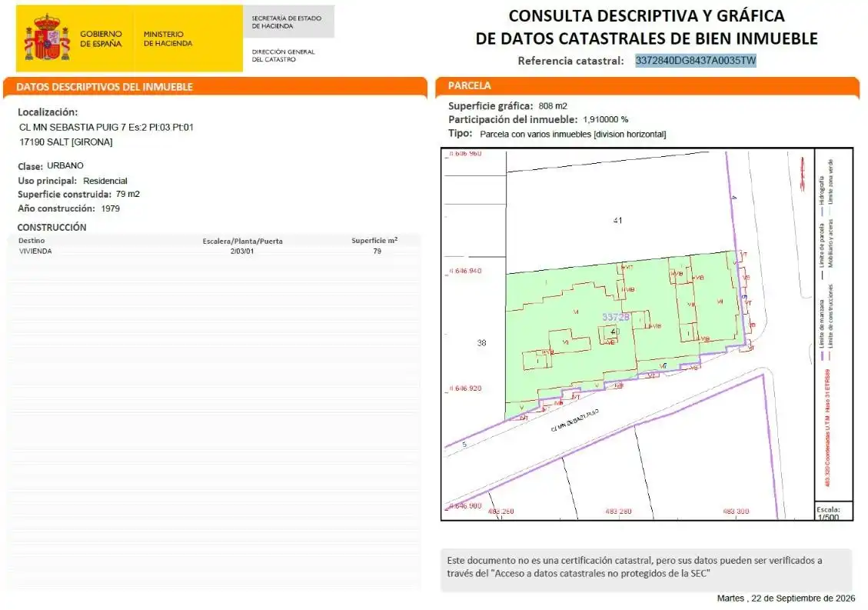Click the Hidrografía legend entry

coord(822,195)
